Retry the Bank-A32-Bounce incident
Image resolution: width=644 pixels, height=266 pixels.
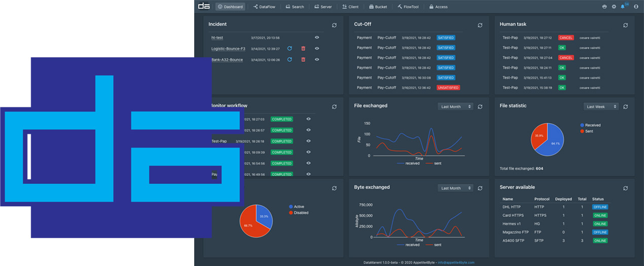290,60
